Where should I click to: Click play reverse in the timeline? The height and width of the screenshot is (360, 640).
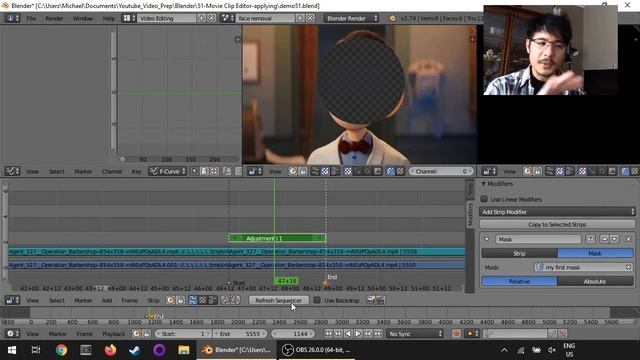pos(348,334)
